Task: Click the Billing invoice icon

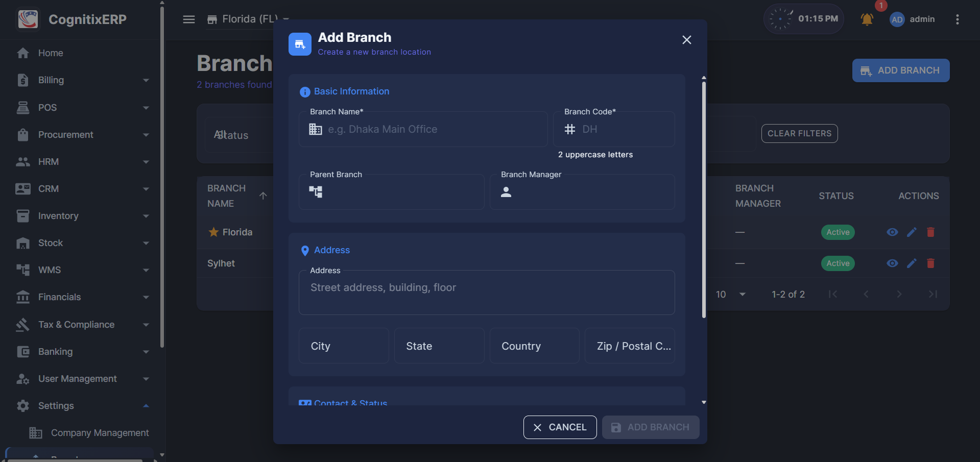Action: [x=23, y=80]
